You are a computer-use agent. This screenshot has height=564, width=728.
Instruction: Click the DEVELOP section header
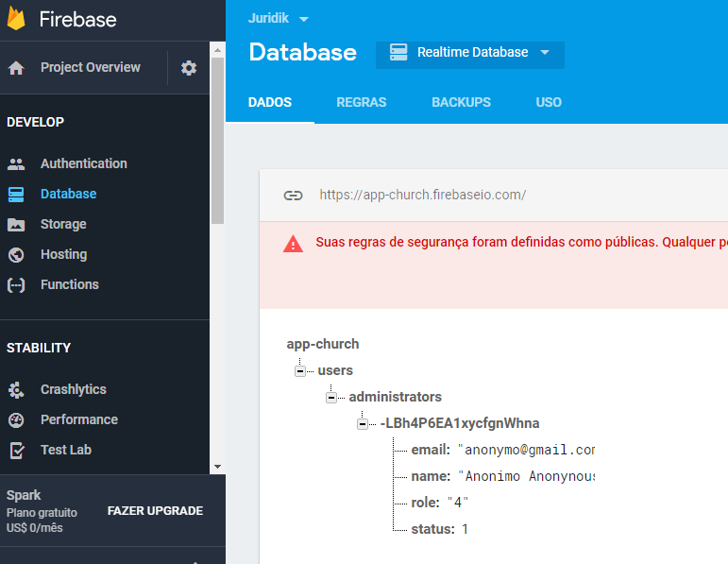35,122
